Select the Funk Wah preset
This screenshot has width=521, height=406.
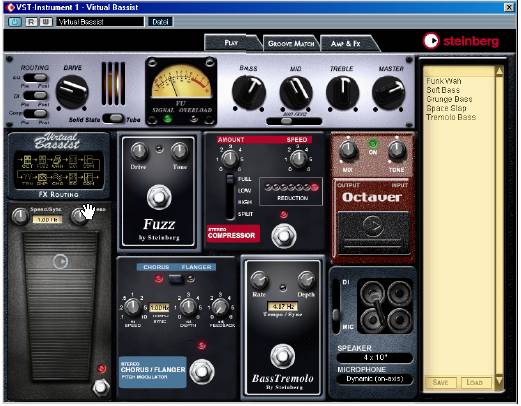pos(444,81)
